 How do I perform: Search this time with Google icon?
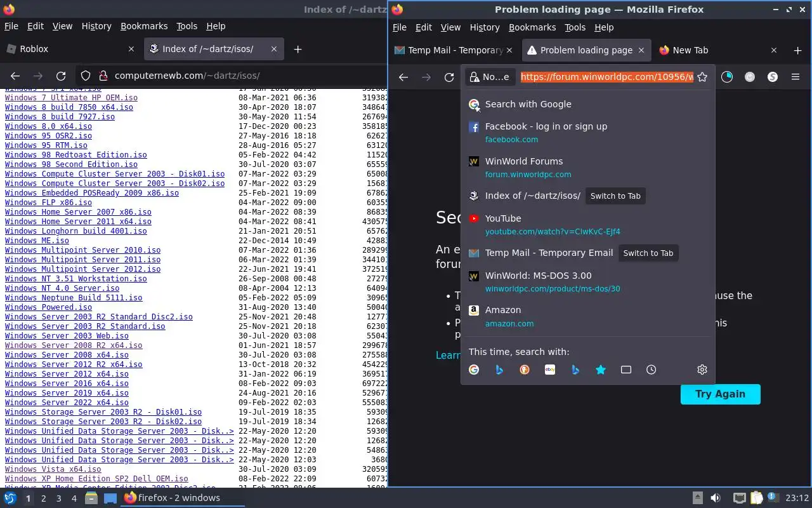click(474, 370)
